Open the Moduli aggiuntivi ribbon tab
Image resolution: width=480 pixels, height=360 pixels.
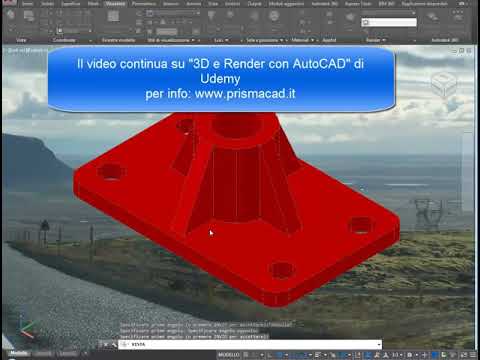pos(286,4)
